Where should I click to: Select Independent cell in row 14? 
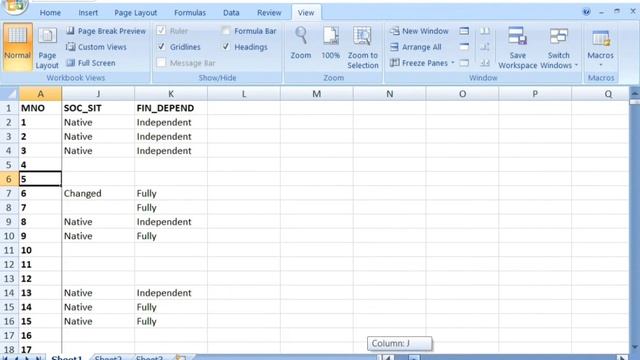tap(171, 293)
